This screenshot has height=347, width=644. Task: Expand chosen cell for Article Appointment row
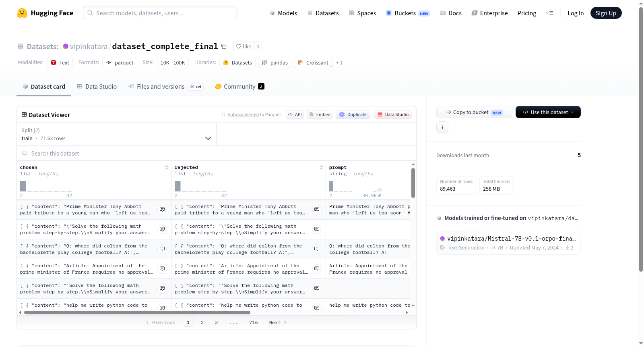[x=162, y=269]
